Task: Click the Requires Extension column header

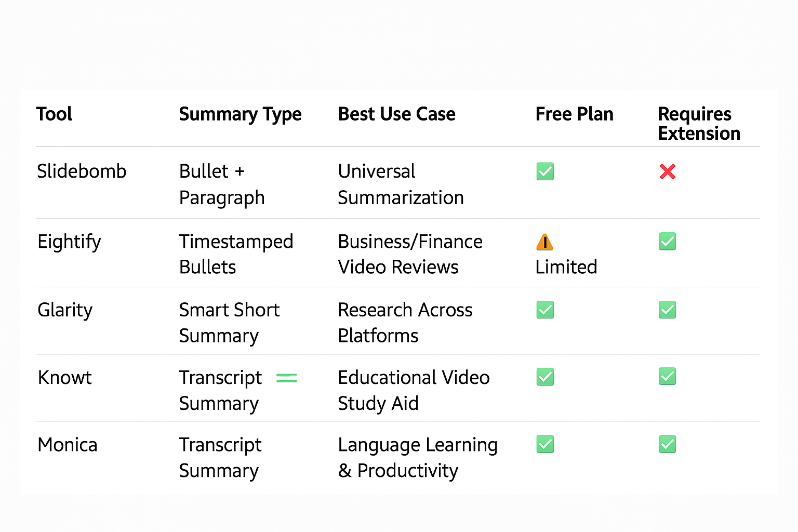Action: [699, 124]
